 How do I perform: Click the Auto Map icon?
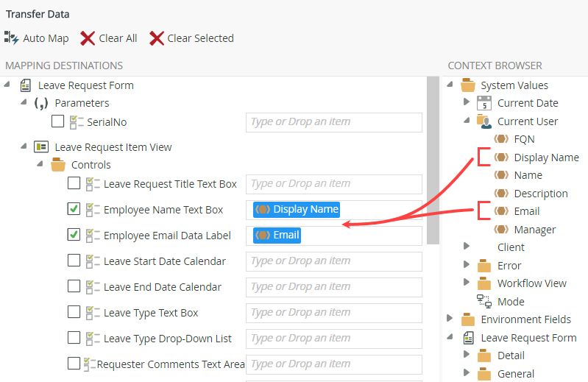tap(11, 38)
